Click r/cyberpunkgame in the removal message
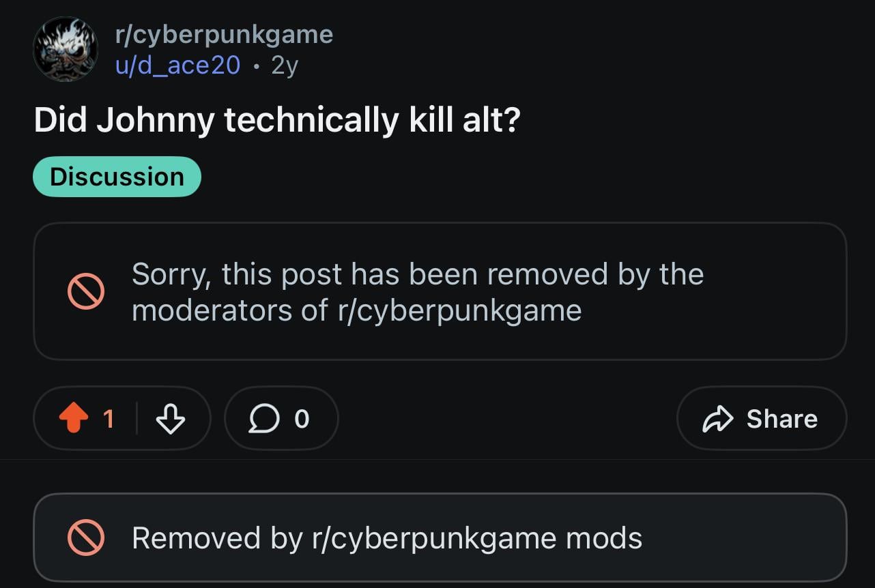The width and height of the screenshot is (875, 588). (459, 311)
